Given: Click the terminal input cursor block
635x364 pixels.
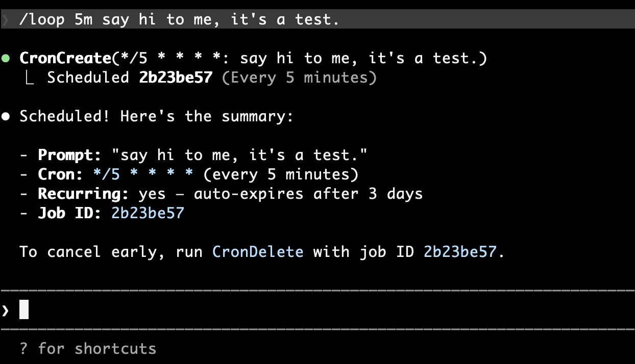Looking at the screenshot, I should click(24, 310).
